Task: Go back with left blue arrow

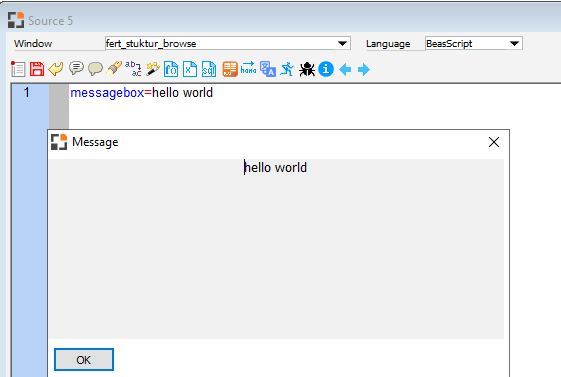Action: pyautogui.click(x=345, y=69)
